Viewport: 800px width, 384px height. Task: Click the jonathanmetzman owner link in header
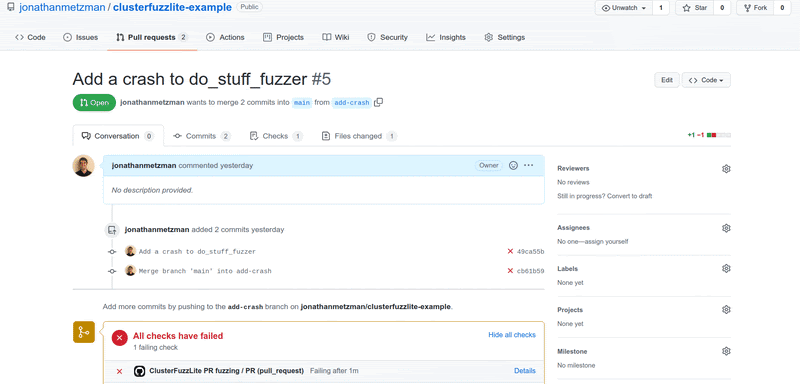pyautogui.click(x=62, y=8)
